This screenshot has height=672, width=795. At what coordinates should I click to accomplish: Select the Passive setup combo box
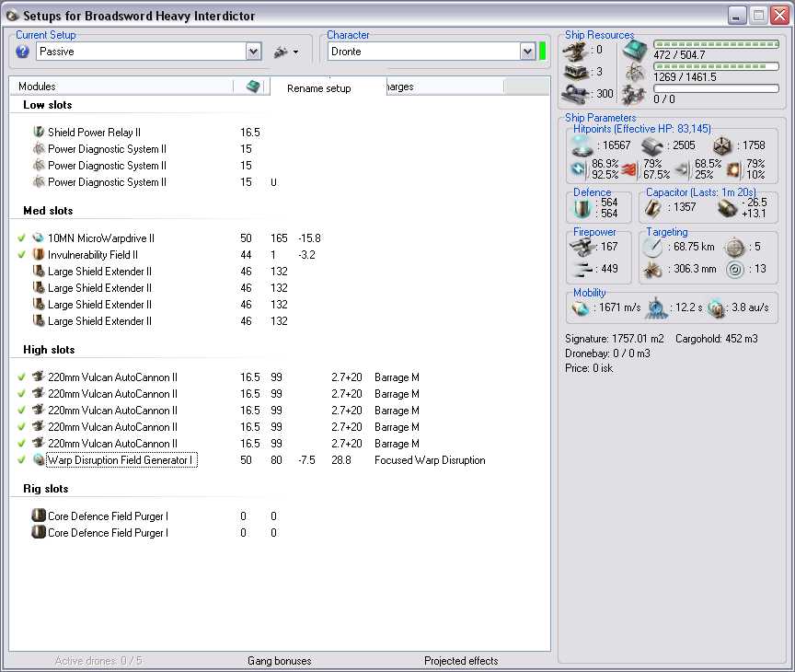(148, 52)
